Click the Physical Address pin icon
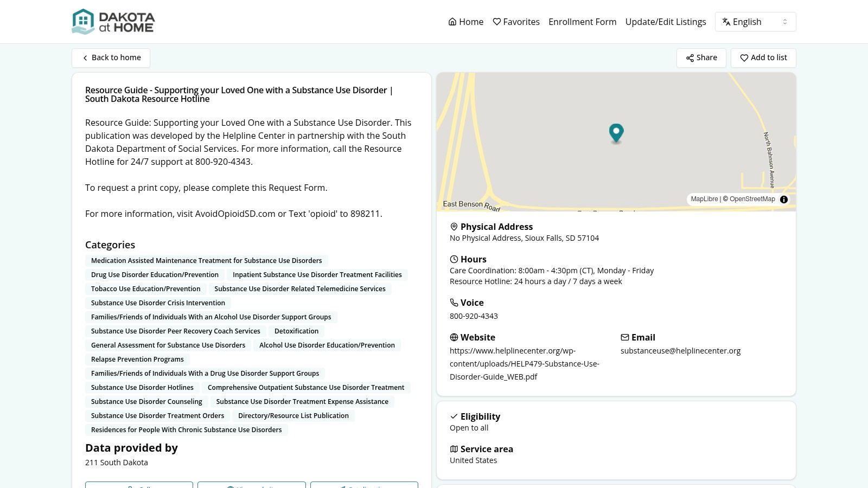The image size is (868, 488). click(454, 227)
